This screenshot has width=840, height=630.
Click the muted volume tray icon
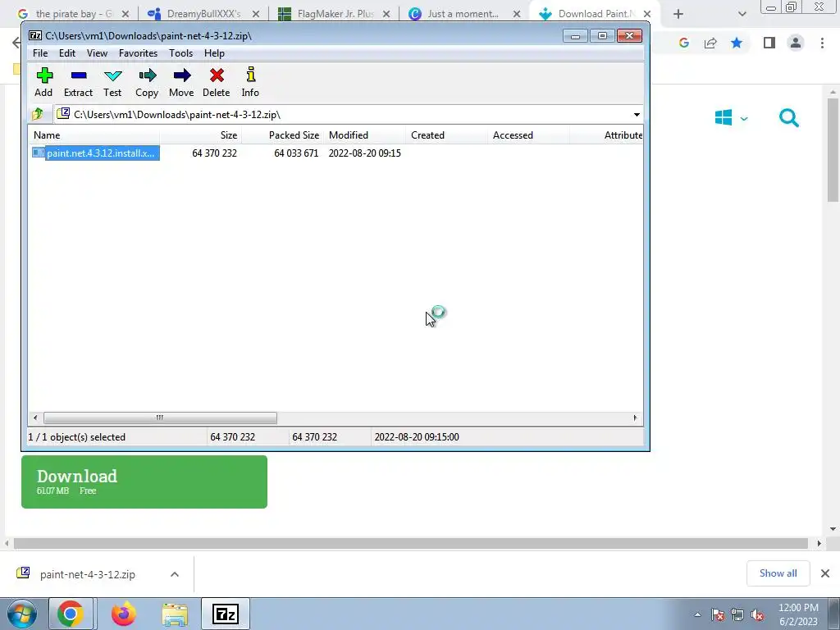[x=757, y=615]
